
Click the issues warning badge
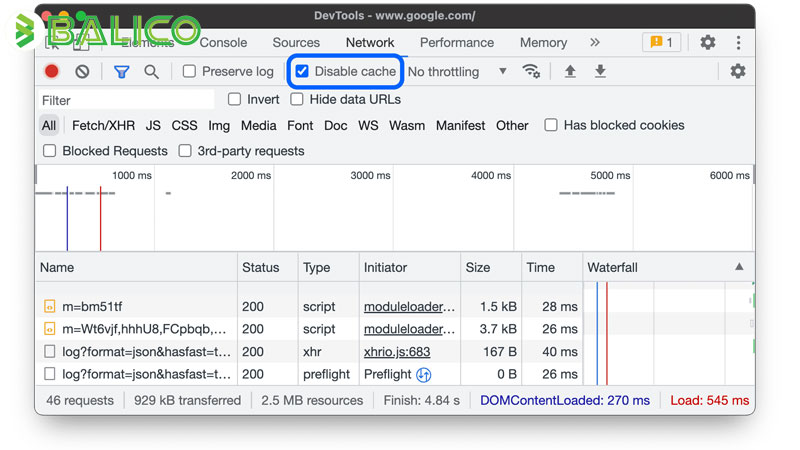(x=661, y=42)
